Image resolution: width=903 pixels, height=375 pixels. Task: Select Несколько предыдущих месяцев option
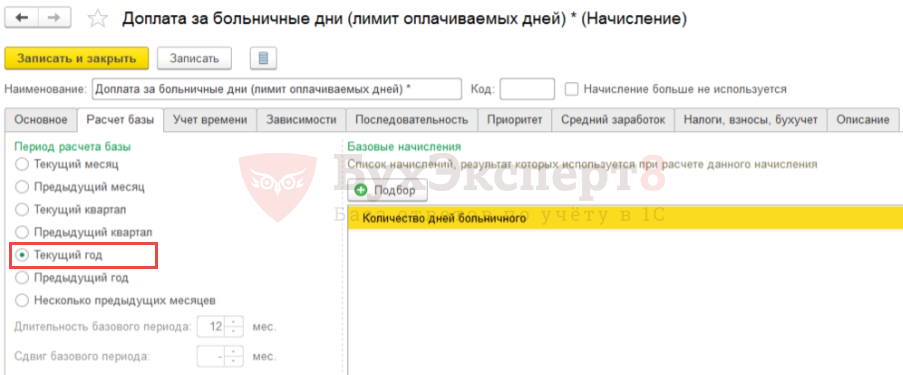[21, 300]
